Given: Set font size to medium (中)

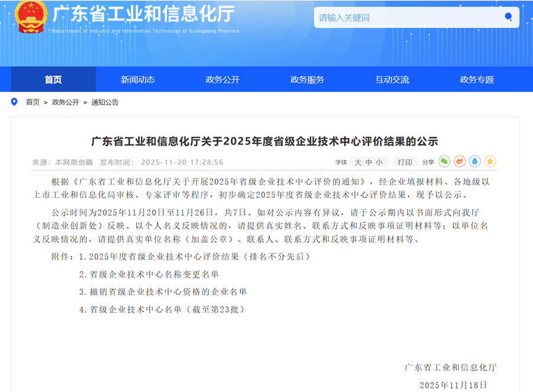Looking at the screenshot, I should (x=369, y=162).
